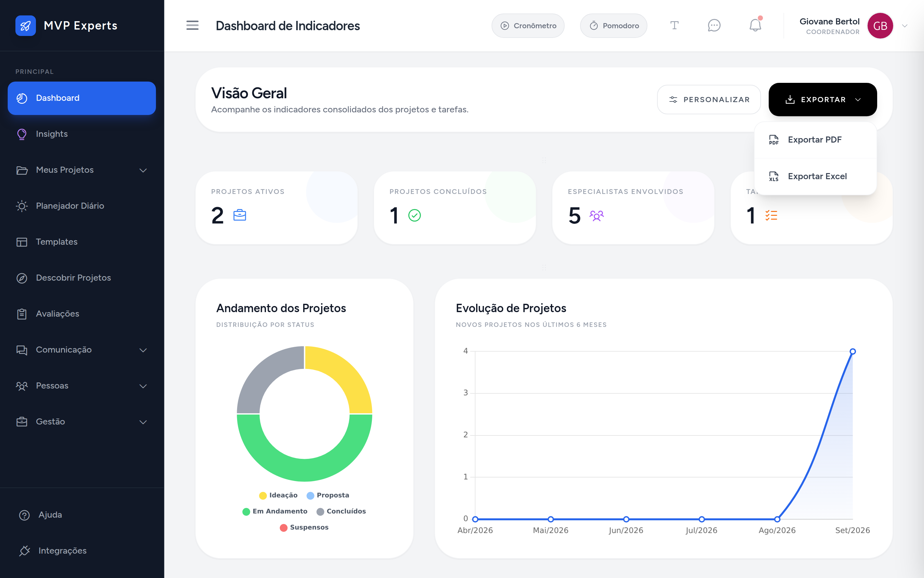
Task: Open Templates page
Action: click(x=82, y=242)
